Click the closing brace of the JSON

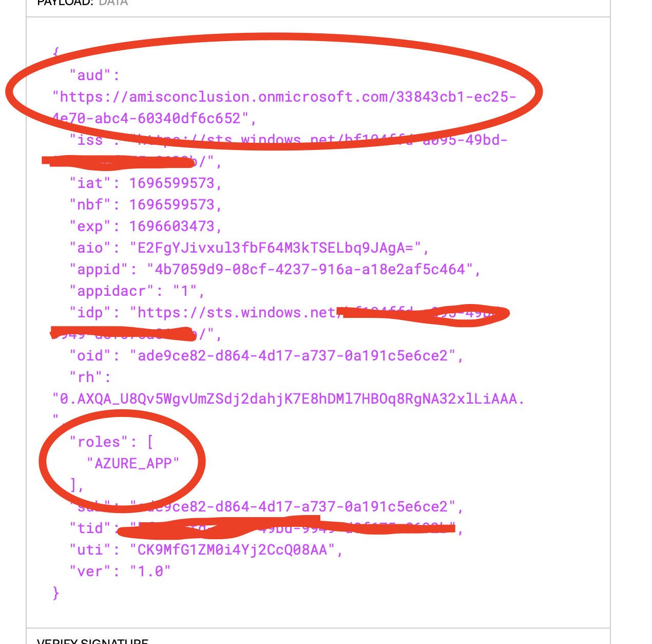click(x=56, y=593)
